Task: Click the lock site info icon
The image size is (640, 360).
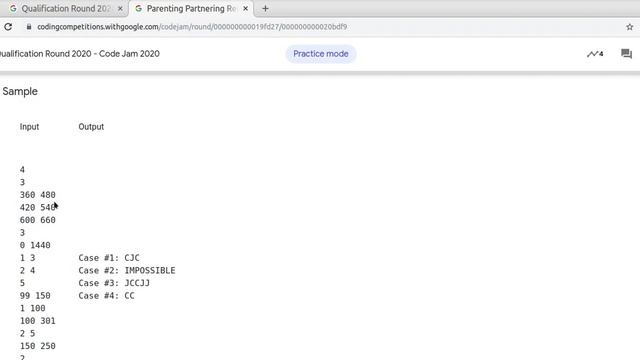Action: tap(29, 27)
